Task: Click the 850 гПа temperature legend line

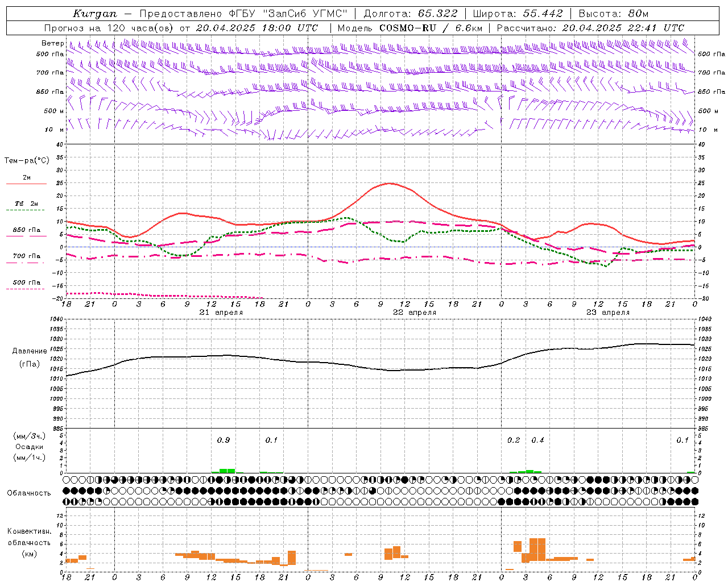Action: [x=26, y=236]
